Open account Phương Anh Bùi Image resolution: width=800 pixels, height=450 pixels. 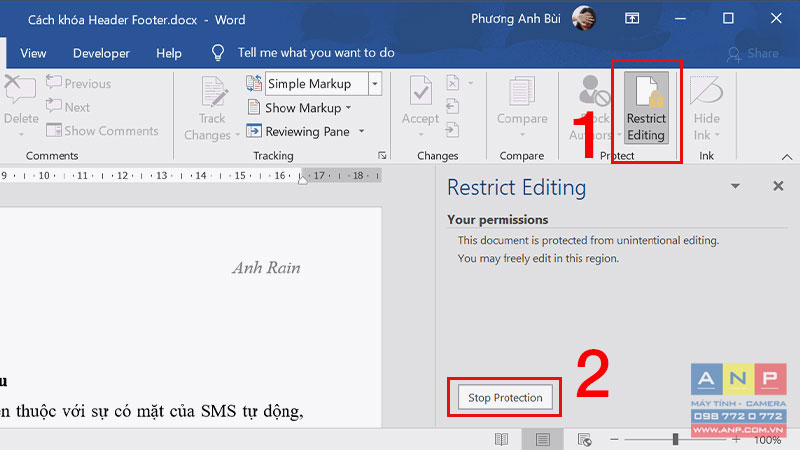point(515,19)
